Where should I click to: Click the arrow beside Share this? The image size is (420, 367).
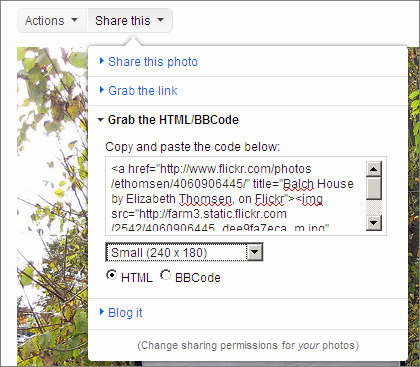pyautogui.click(x=161, y=20)
